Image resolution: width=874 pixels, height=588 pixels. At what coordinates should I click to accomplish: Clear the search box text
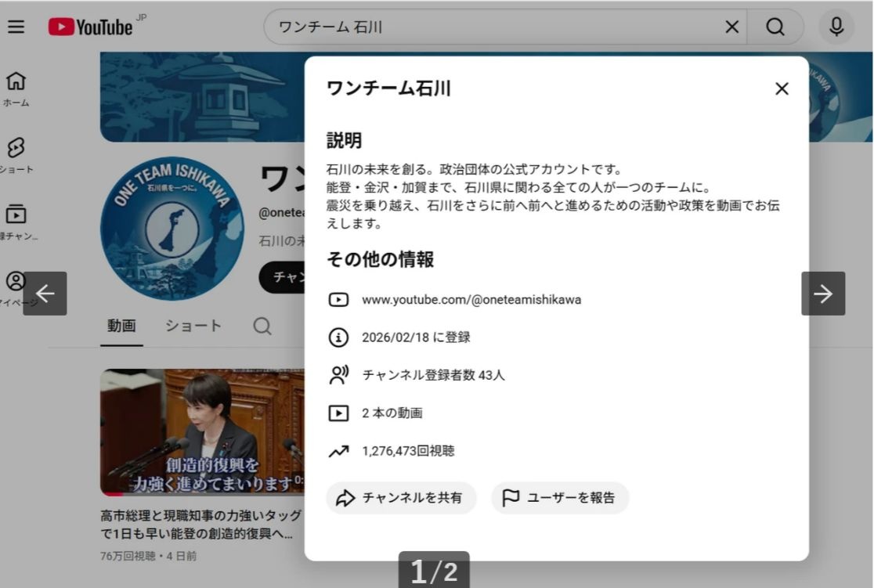point(731,27)
